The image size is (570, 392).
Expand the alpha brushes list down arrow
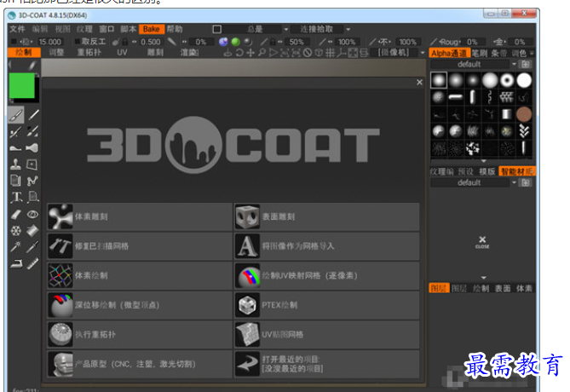pyautogui.click(x=483, y=161)
